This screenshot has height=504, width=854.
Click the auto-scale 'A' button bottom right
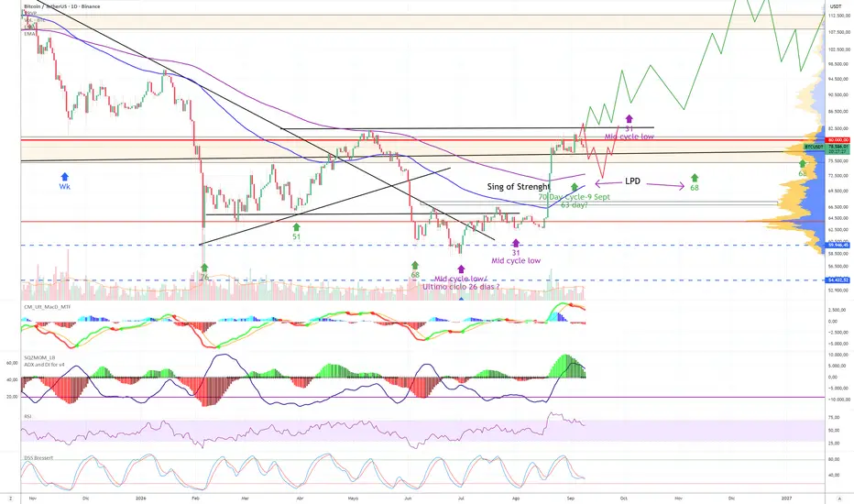pyautogui.click(x=840, y=498)
